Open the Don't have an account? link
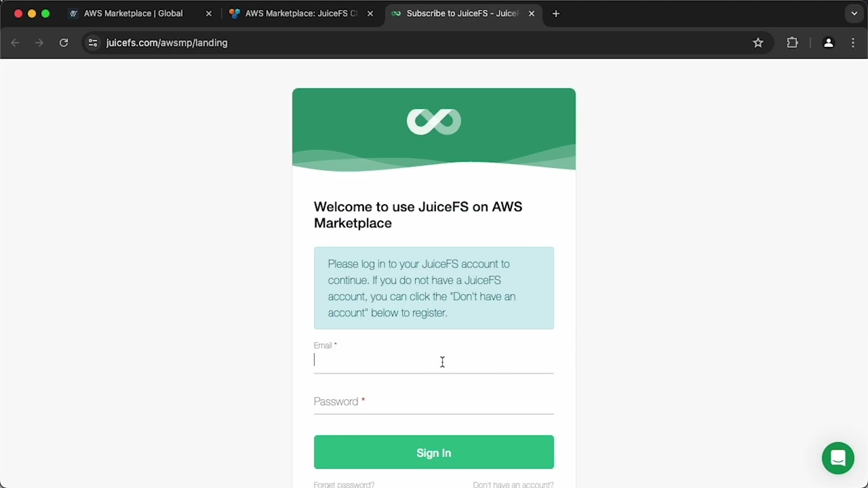Screen dimensions: 868x488 coord(513,484)
